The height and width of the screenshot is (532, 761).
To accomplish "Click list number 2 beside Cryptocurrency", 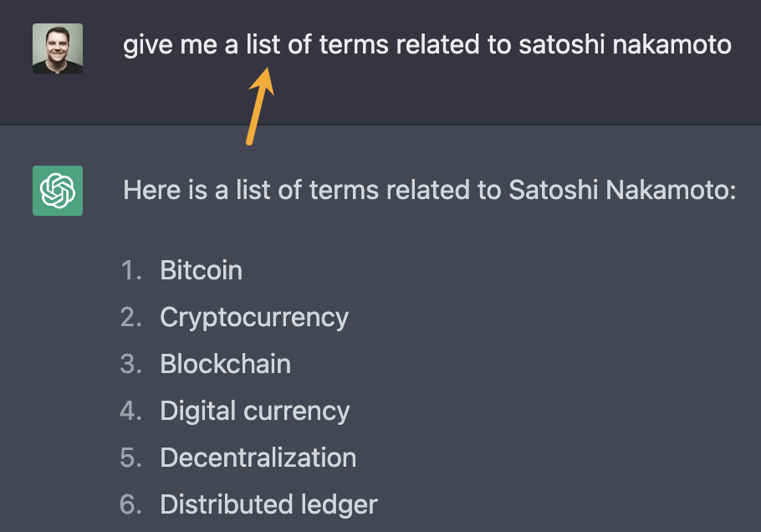I will 131,318.
